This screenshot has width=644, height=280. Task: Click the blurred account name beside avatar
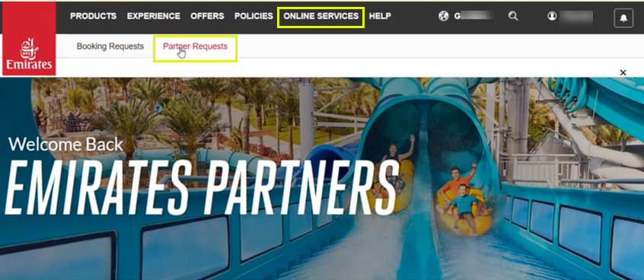pos(576,17)
